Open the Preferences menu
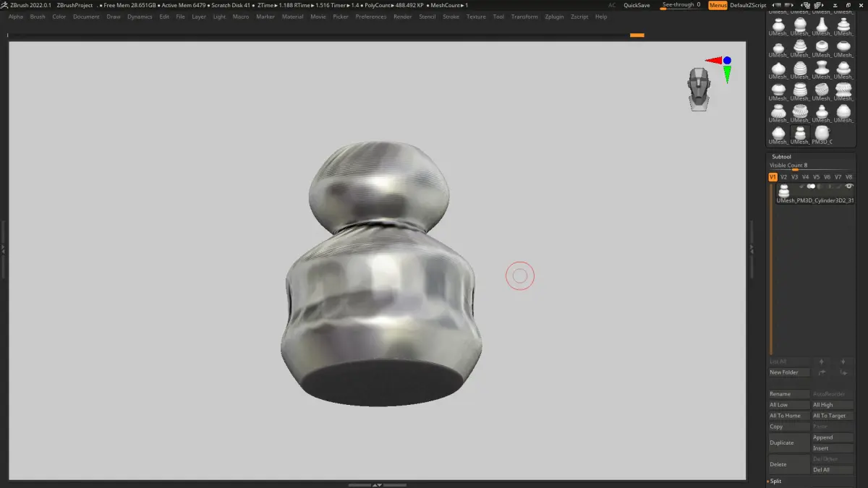The width and height of the screenshot is (868, 488). click(x=371, y=17)
